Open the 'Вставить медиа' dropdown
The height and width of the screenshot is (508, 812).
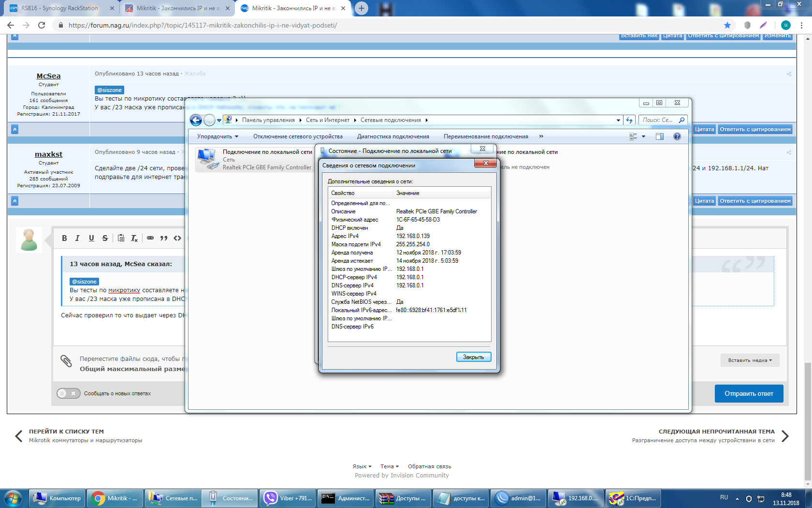750,360
